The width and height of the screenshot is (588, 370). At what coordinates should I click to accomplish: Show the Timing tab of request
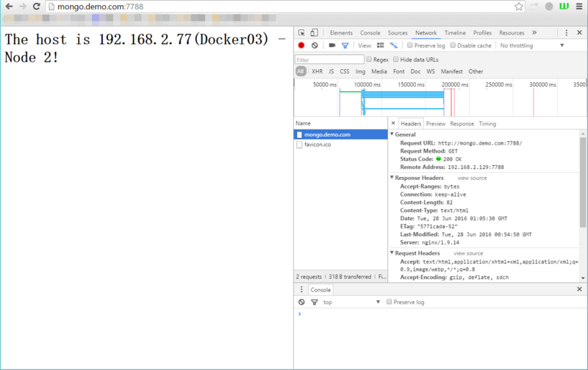487,123
